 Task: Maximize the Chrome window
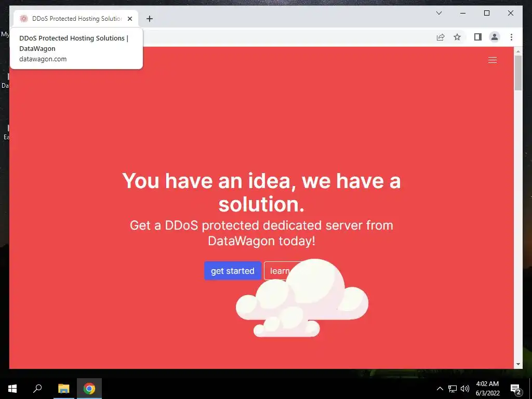(x=486, y=13)
